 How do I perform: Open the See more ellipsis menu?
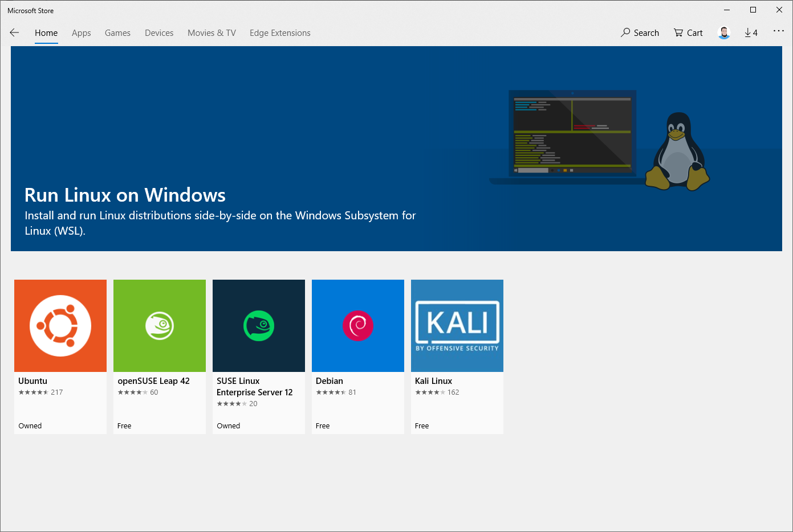coord(778,31)
